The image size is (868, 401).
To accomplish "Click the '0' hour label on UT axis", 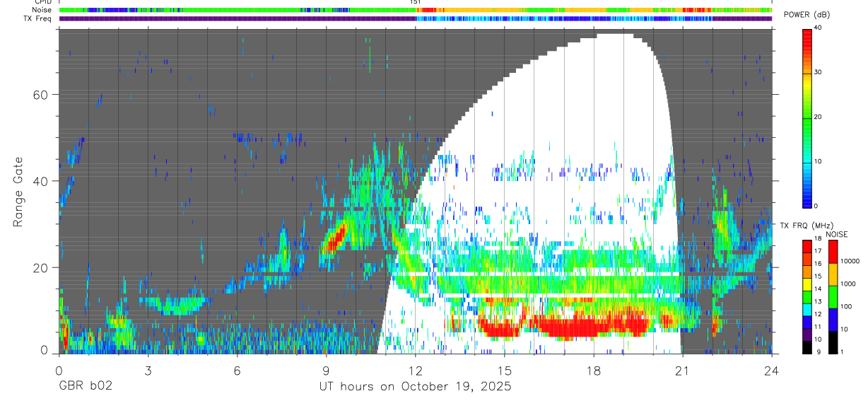I will pos(59,370).
